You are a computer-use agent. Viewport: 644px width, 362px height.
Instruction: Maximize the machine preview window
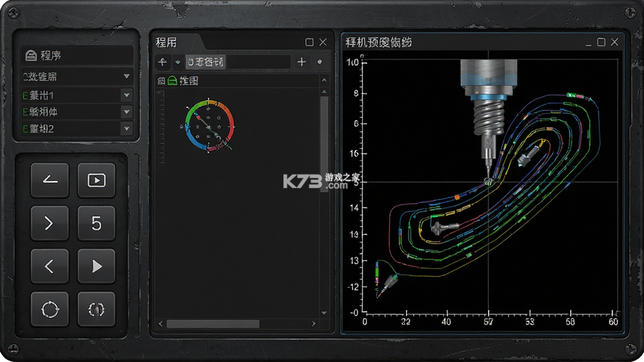pyautogui.click(x=601, y=42)
